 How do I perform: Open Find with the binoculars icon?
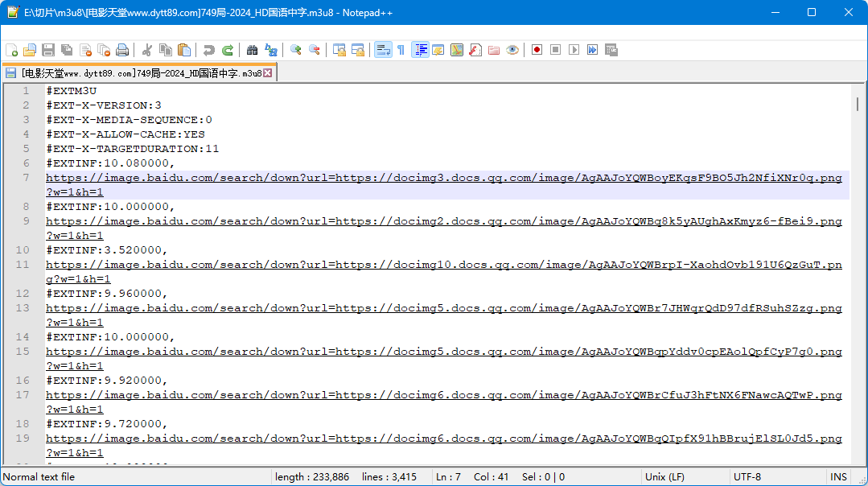point(253,50)
